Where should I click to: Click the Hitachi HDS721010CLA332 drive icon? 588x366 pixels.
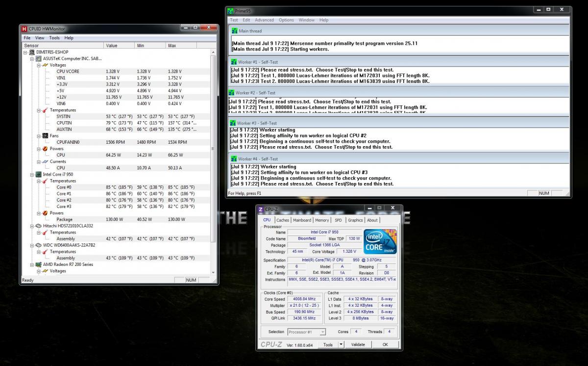39,226
